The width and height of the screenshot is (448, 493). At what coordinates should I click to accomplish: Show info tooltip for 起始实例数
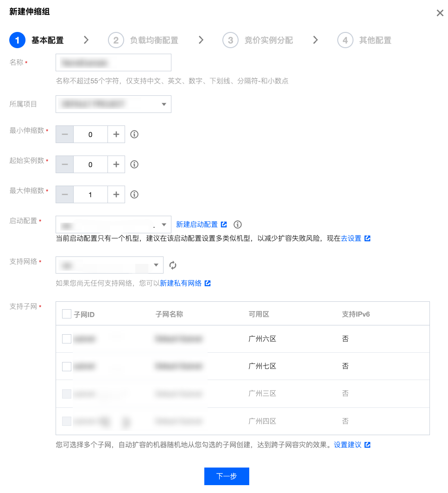134,164
